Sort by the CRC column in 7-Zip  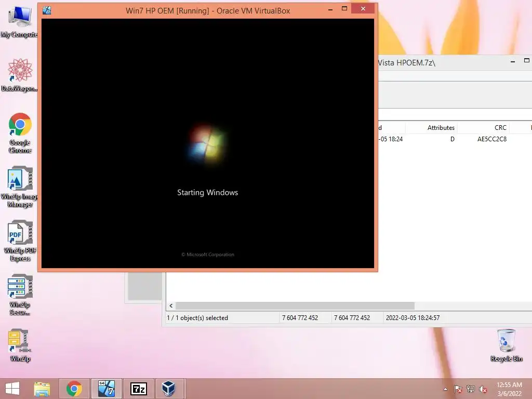pos(483,128)
